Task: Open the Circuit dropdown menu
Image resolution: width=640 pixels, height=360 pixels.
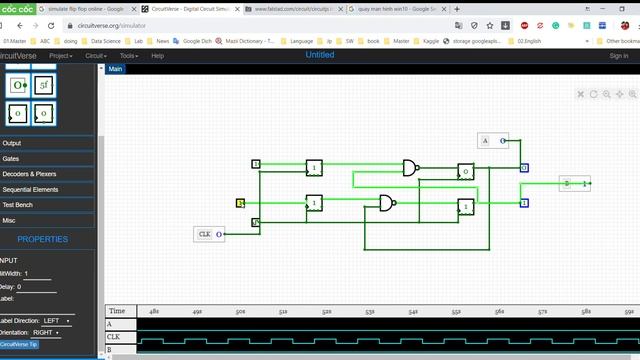Action: (96, 56)
